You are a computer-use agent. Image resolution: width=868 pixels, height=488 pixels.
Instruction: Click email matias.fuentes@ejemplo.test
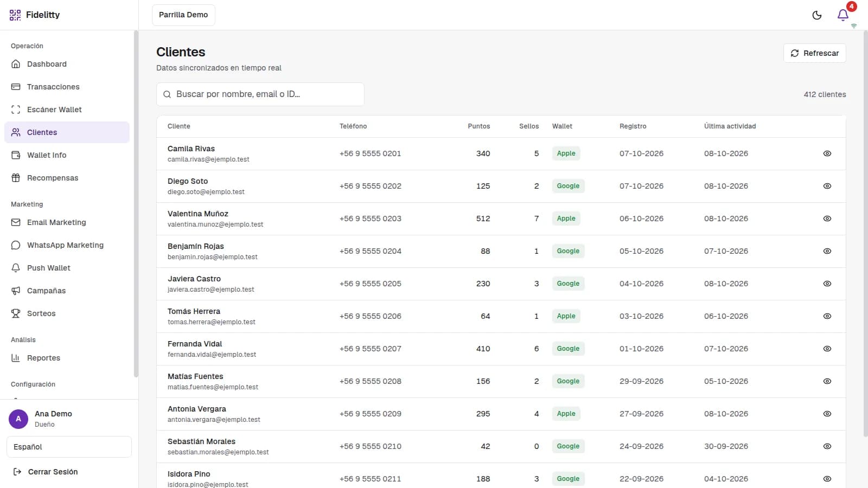click(213, 387)
